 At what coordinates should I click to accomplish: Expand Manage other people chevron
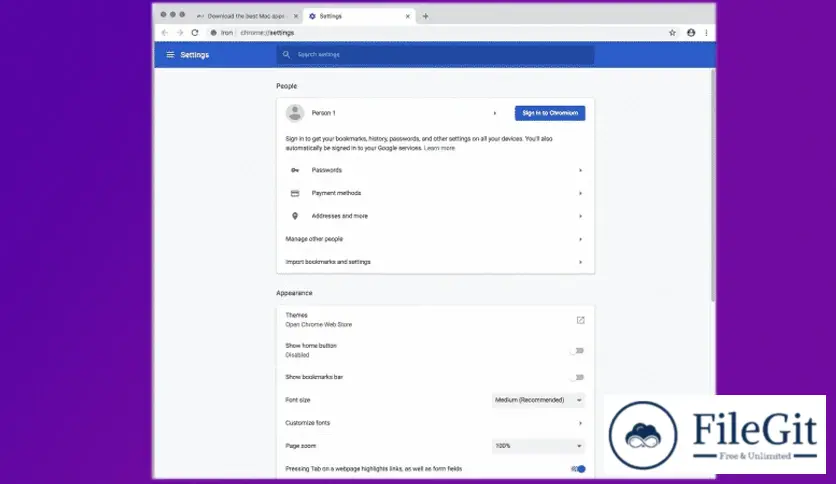580,239
